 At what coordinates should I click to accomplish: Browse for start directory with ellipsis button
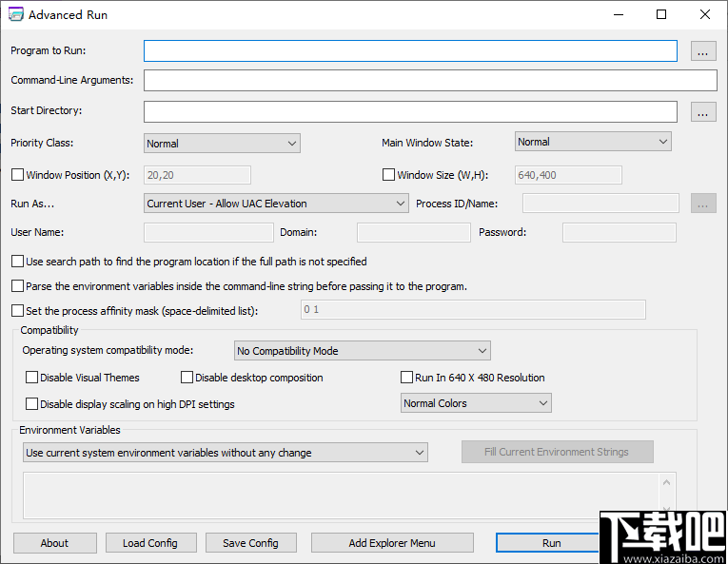pyautogui.click(x=703, y=112)
